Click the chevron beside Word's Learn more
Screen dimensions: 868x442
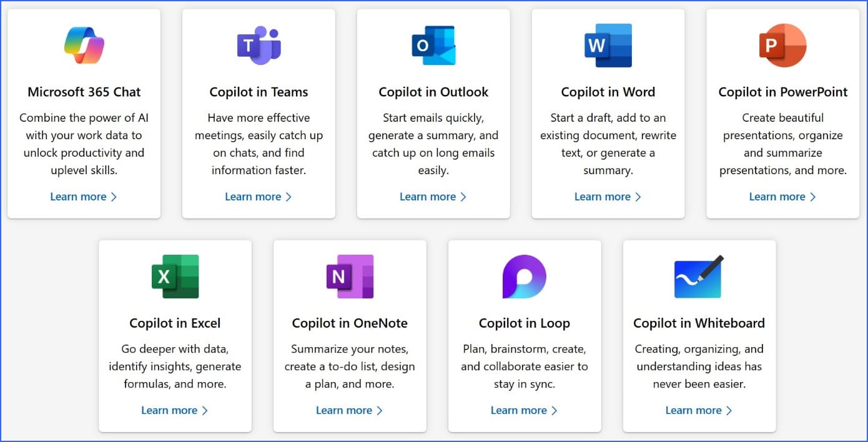pyautogui.click(x=638, y=197)
